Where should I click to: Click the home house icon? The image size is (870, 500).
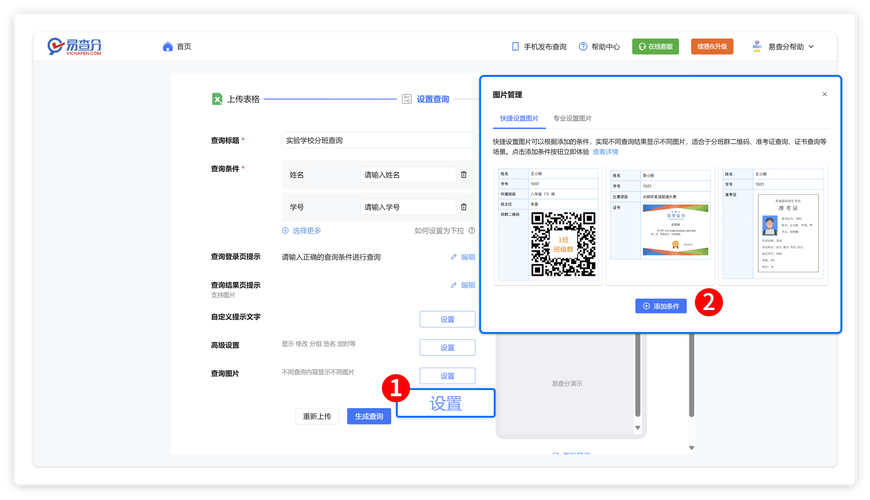[x=168, y=47]
